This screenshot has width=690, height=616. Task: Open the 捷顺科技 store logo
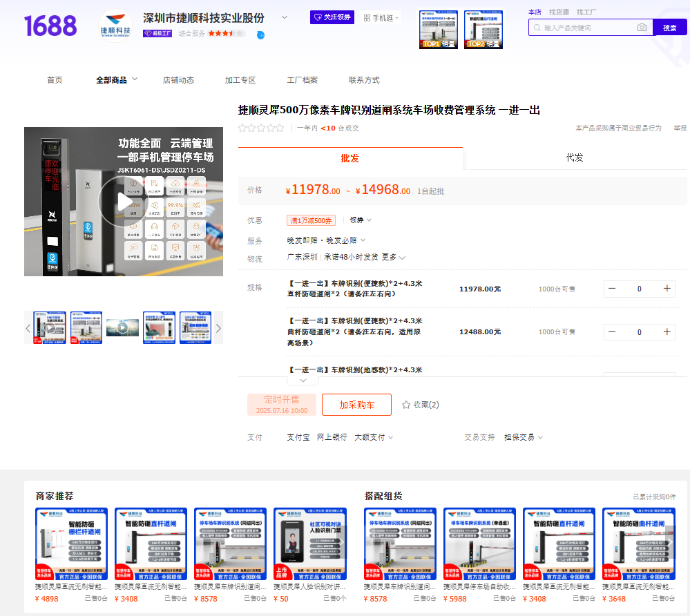[x=115, y=26]
